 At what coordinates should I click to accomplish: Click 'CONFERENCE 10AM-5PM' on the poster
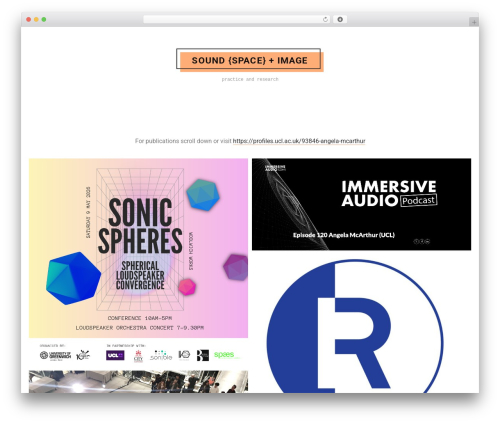[140, 318]
